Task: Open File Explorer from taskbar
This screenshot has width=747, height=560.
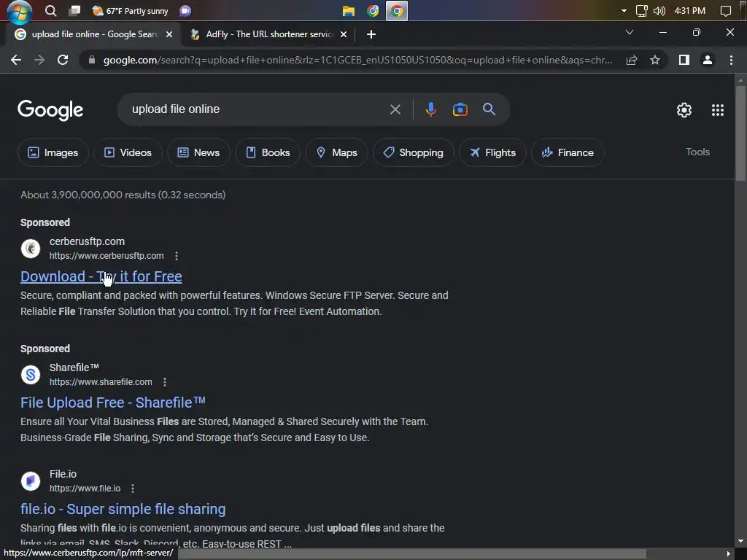Action: point(349,10)
